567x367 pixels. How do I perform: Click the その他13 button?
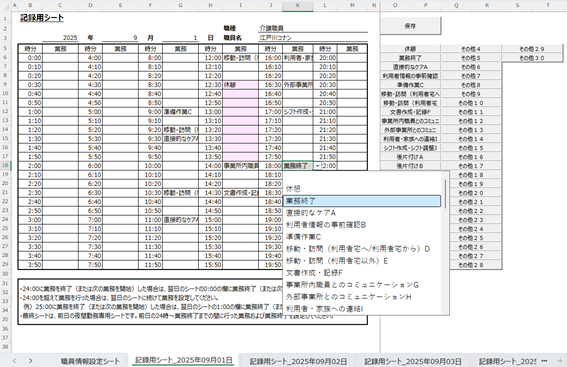[471, 130]
